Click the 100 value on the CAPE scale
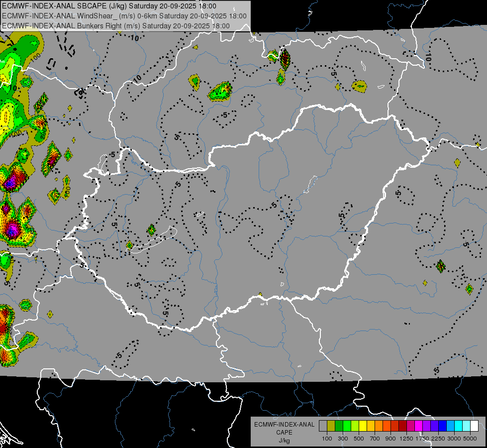This screenshot has height=448, width=487. (x=327, y=439)
